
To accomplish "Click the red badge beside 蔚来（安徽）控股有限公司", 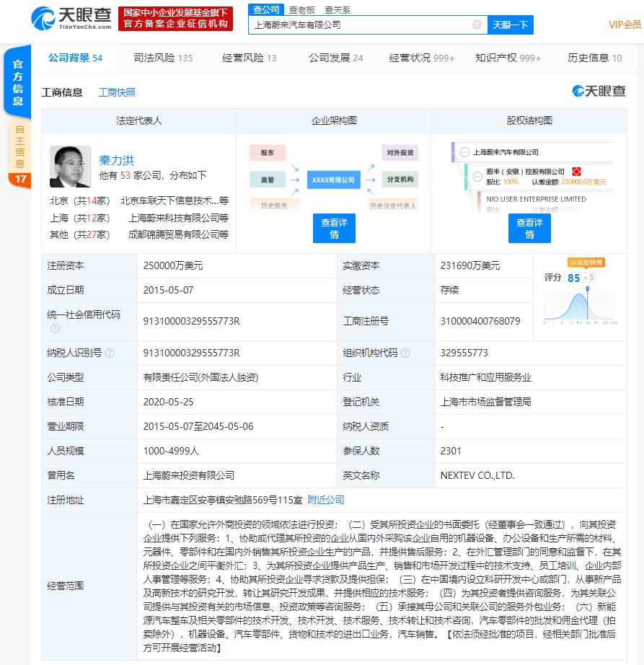I will (x=576, y=172).
